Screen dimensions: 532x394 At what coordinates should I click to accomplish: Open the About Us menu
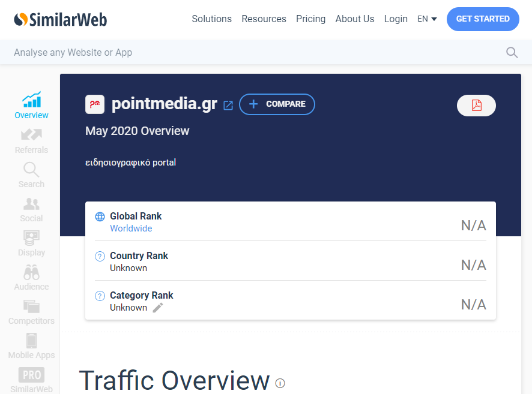coord(355,19)
